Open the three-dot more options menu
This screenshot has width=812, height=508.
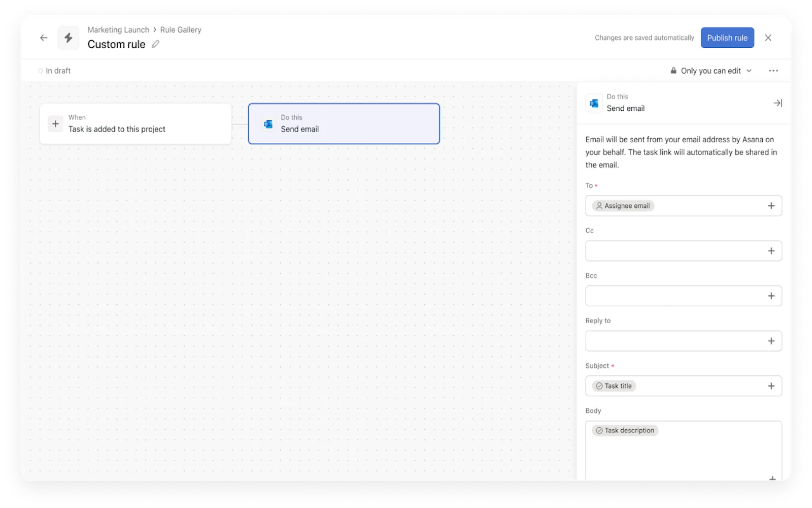coord(773,71)
